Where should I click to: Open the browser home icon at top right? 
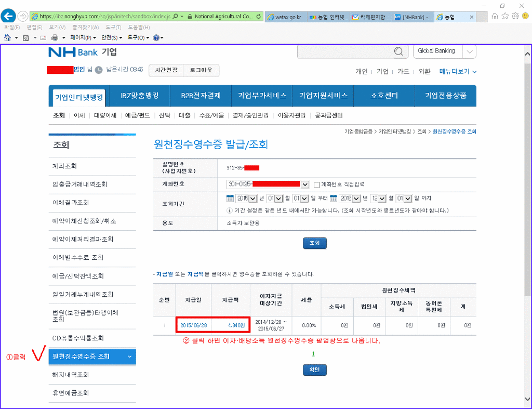click(495, 16)
